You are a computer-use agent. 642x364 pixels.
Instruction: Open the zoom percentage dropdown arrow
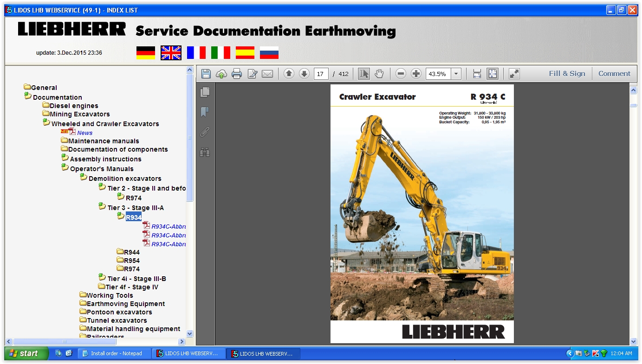click(456, 74)
